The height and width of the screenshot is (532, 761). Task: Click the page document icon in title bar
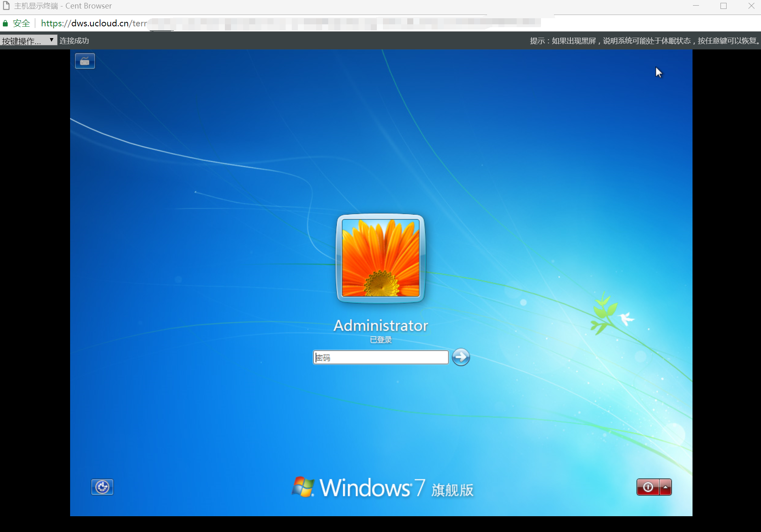(6, 6)
